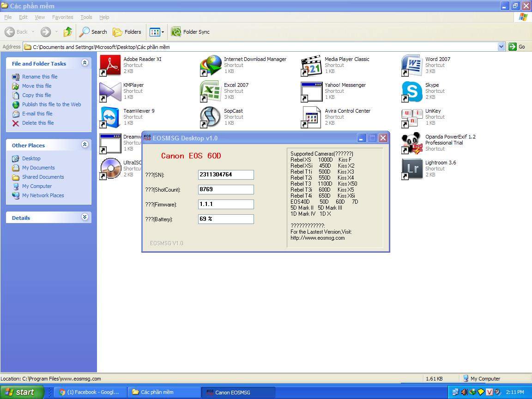Click the KMPlayer shortcut icon

coord(110,91)
